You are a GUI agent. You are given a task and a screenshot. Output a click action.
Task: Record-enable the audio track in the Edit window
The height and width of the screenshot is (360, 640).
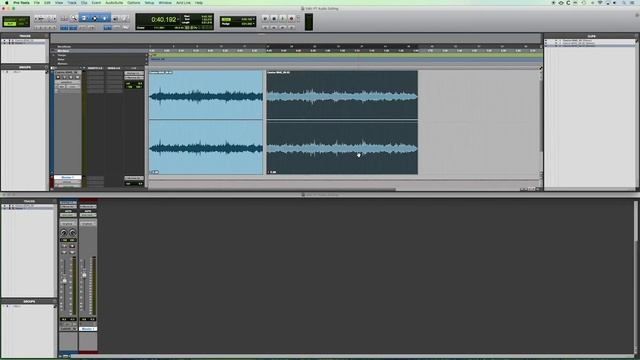[58, 77]
